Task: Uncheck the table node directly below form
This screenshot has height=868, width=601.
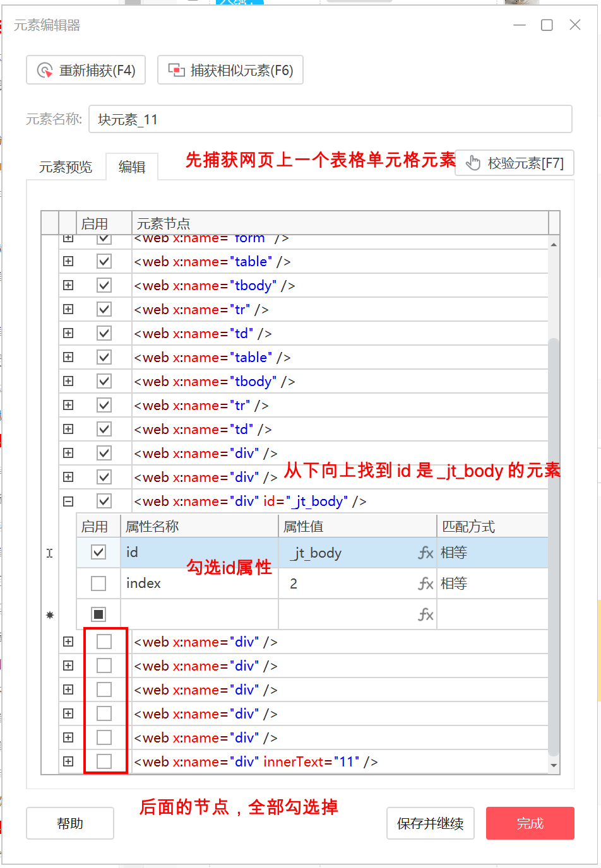Action: pos(104,261)
